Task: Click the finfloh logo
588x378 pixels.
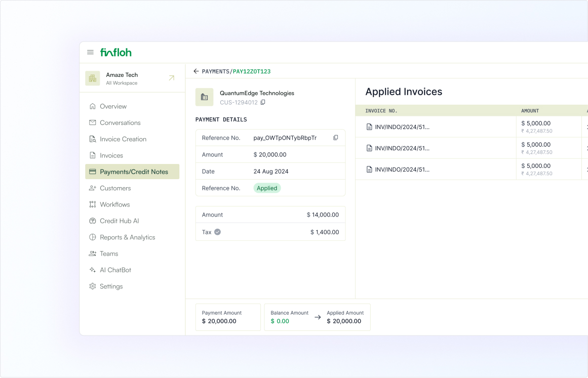Action: (116, 52)
